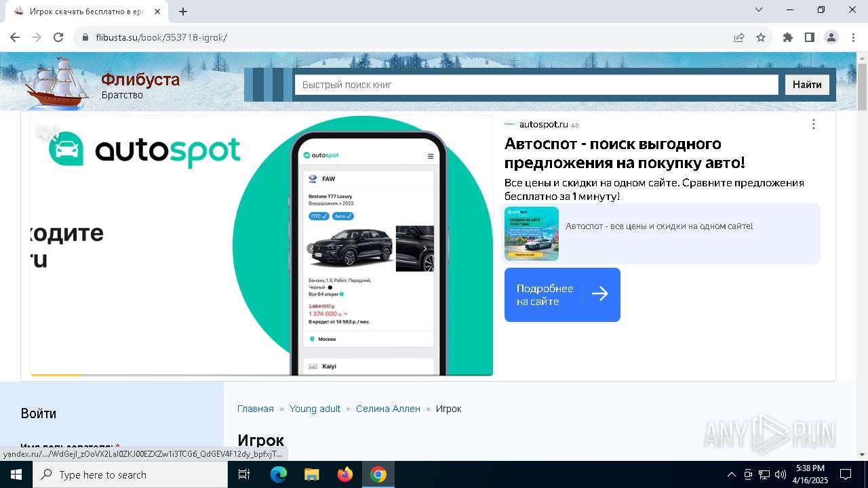The image size is (868, 488).
Task: Open File Explorer from taskbar
Action: click(312, 474)
